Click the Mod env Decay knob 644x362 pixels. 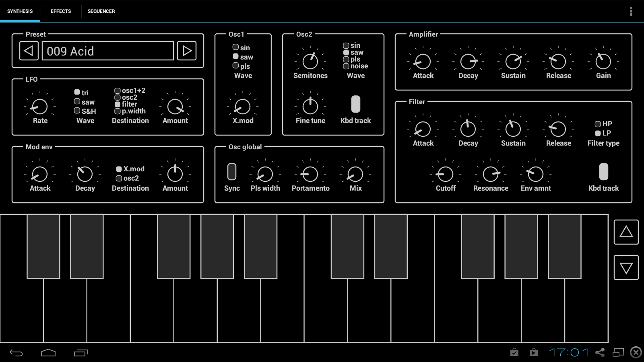point(85,174)
